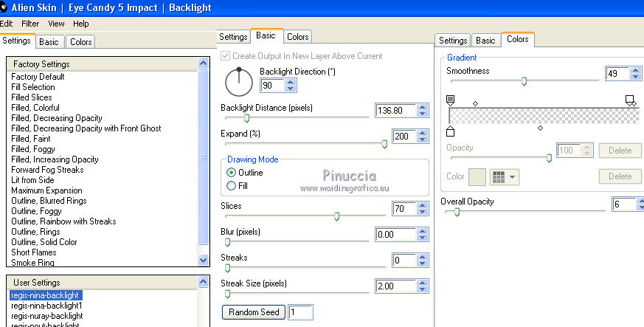The width and height of the screenshot is (644, 327).
Task: Switch to the Colors tab in left panel
Action: (x=80, y=42)
